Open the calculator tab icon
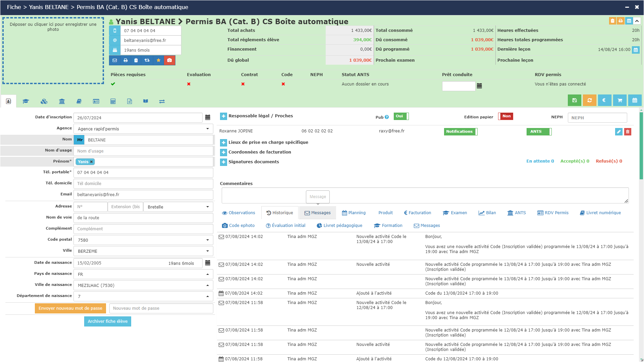Image resolution: width=644 pixels, height=362 pixels. [113, 101]
